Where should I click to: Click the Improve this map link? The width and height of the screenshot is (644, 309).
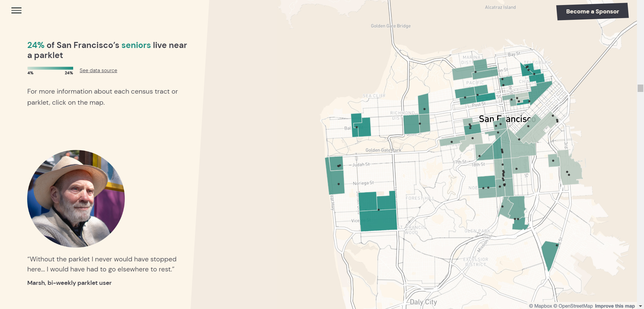[614, 306]
